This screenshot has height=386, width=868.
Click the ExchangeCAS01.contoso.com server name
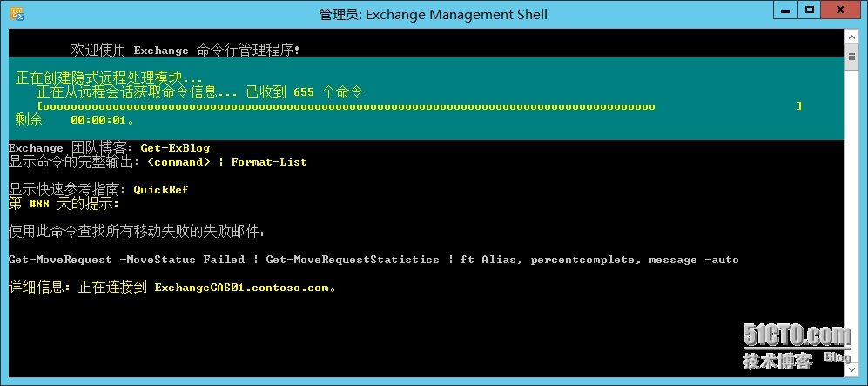click(242, 288)
